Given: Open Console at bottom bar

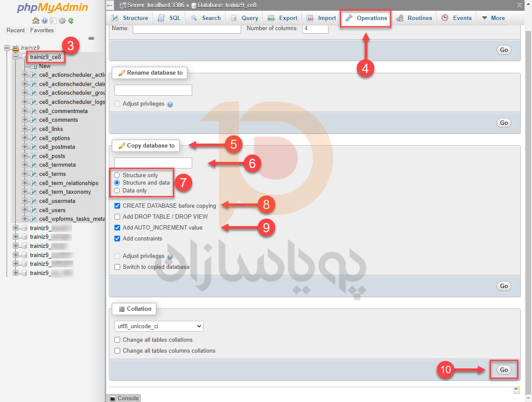Looking at the screenshot, I should [x=124, y=398].
